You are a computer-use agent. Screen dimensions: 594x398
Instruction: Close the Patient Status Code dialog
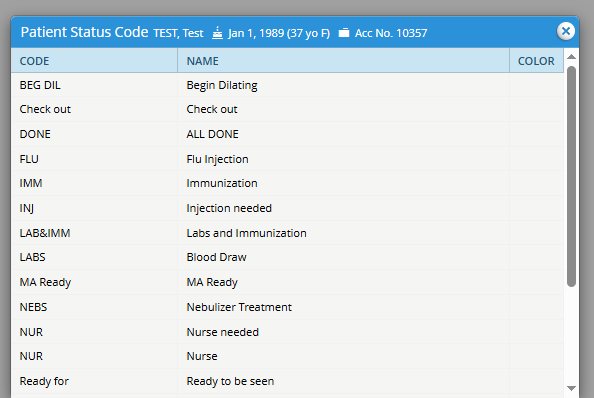(x=566, y=31)
